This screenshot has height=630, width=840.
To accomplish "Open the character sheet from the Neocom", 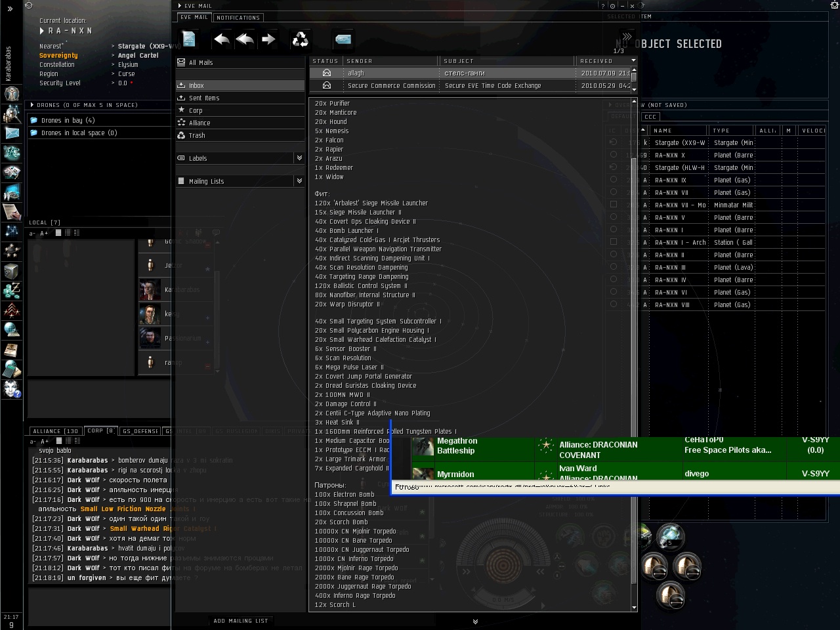I will [x=11, y=93].
